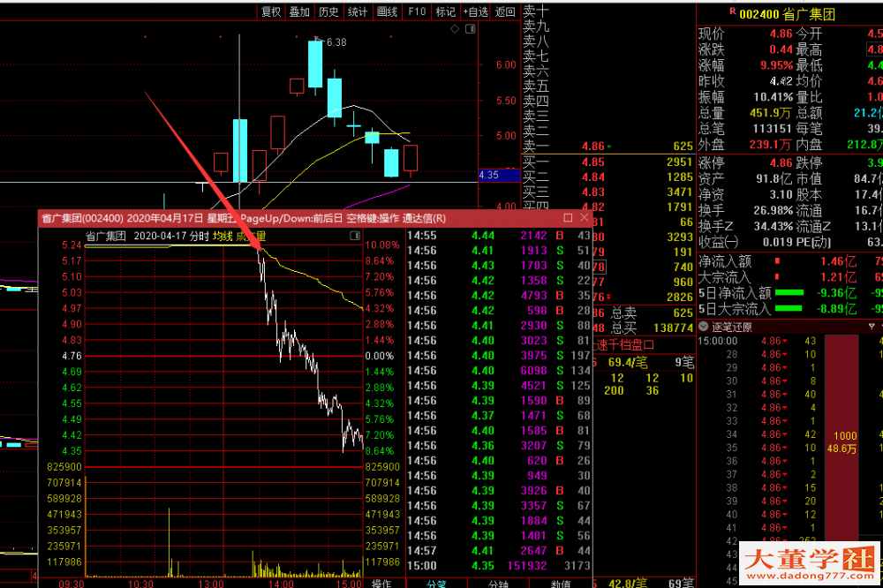Screen dimensions: 883x588
Task: Switch to the 分笔 tab
Action: coord(437,583)
